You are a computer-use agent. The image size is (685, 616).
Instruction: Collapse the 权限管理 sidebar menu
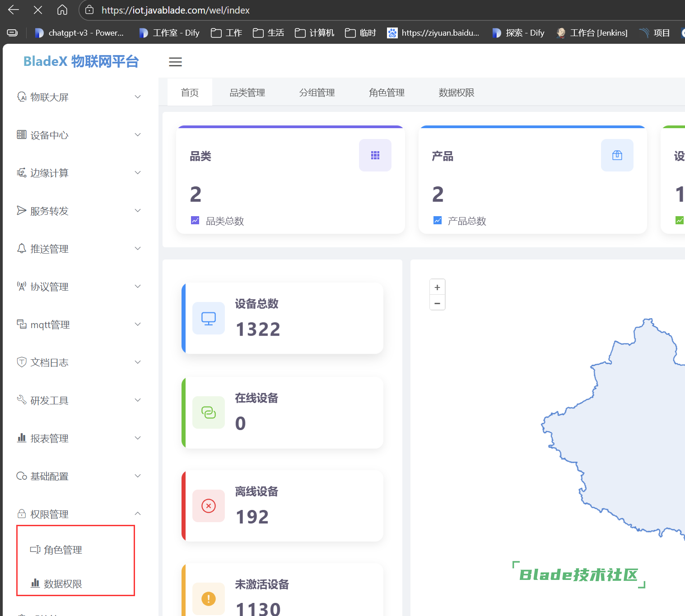(79, 514)
